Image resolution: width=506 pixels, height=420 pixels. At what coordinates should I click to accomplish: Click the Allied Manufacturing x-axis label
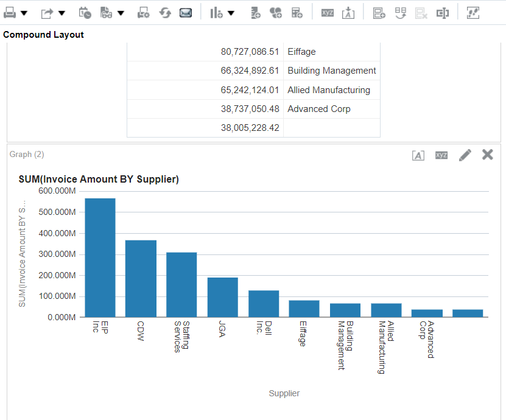point(386,348)
